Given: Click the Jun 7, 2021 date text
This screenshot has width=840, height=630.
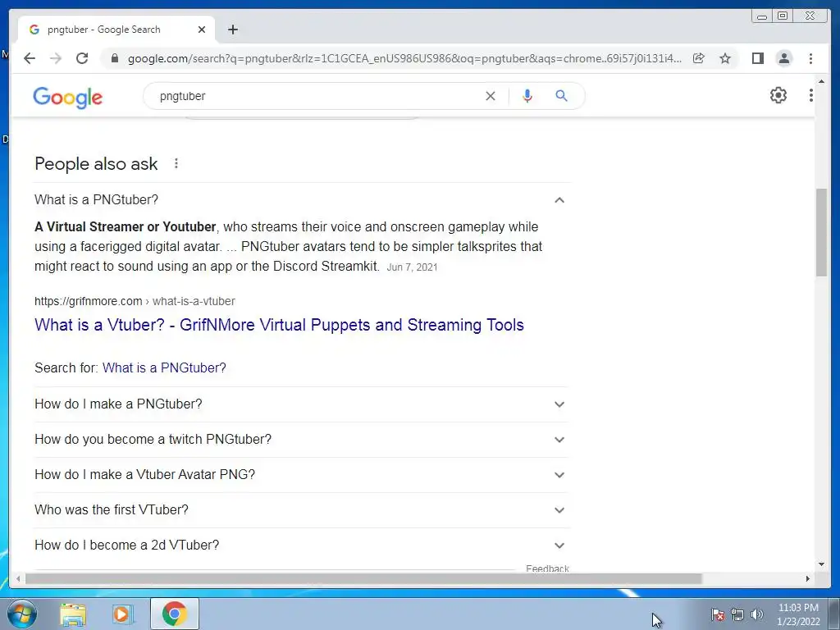Looking at the screenshot, I should tap(412, 267).
